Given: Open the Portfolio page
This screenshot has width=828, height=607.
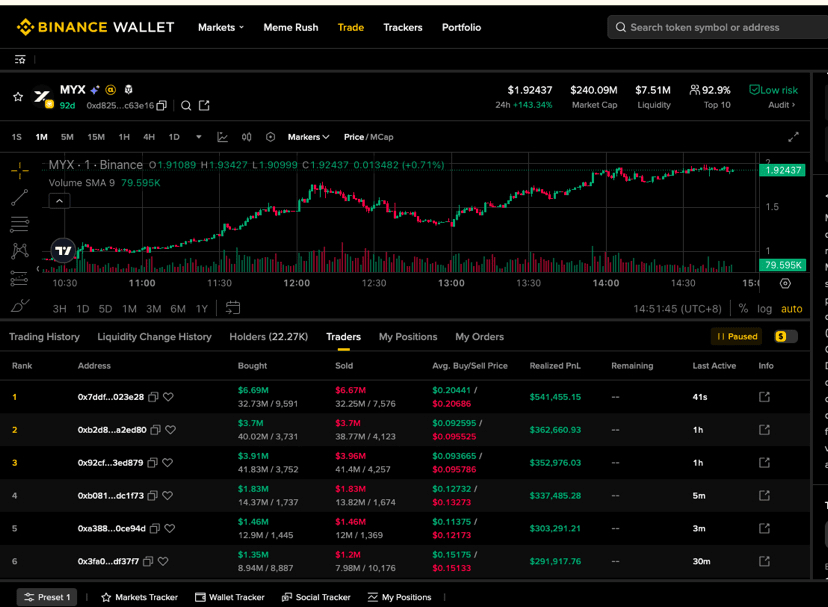Looking at the screenshot, I should [x=462, y=27].
